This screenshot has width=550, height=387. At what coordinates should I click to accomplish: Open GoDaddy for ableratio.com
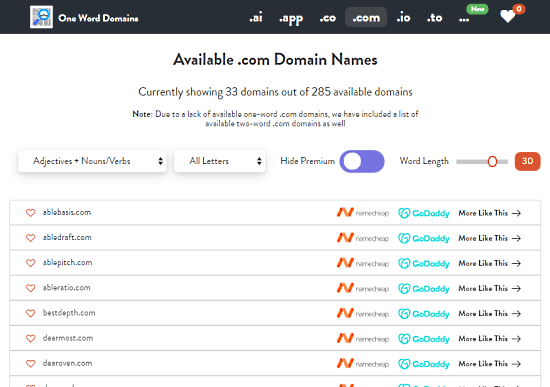tap(424, 288)
